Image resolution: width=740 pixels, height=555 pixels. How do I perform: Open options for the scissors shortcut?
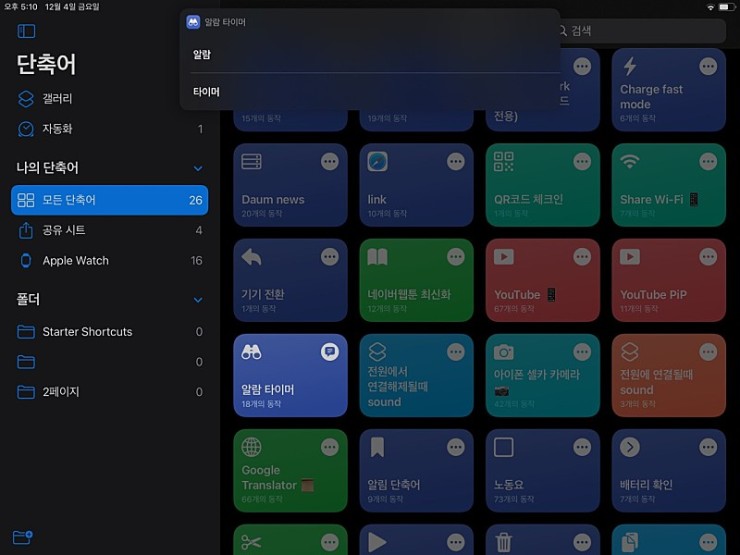(329, 542)
